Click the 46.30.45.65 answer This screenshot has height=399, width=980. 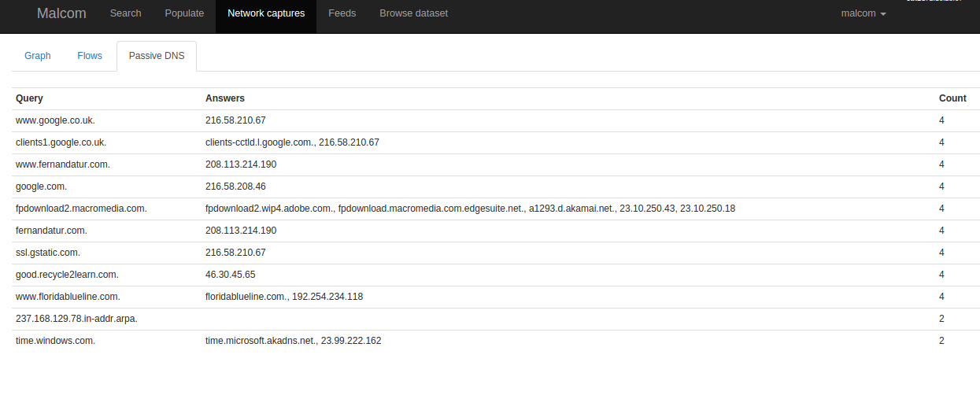(230, 275)
